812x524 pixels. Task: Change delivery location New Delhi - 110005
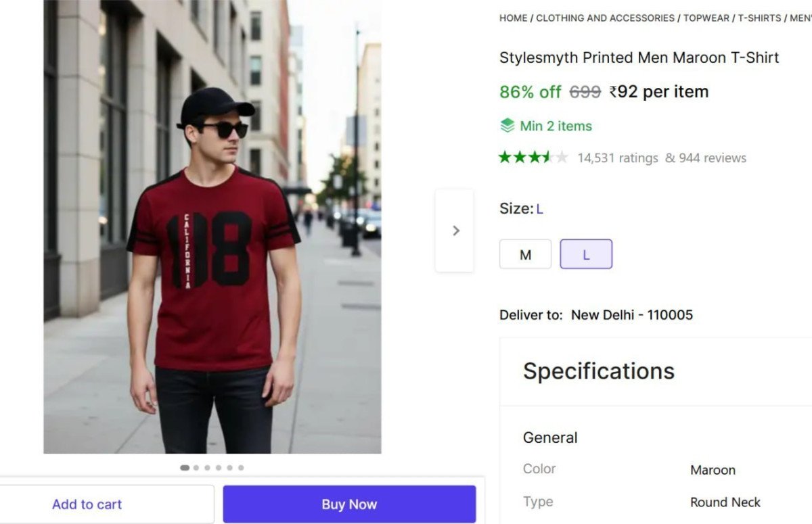[x=631, y=314]
